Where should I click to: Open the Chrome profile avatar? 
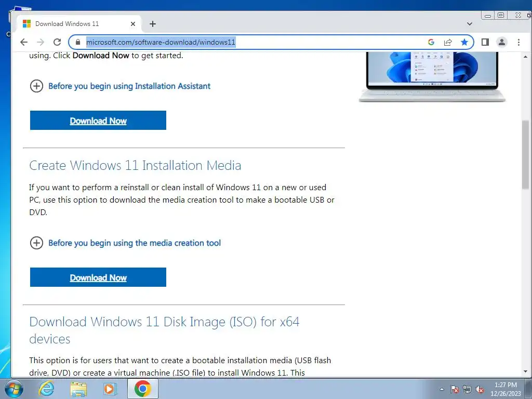501,42
